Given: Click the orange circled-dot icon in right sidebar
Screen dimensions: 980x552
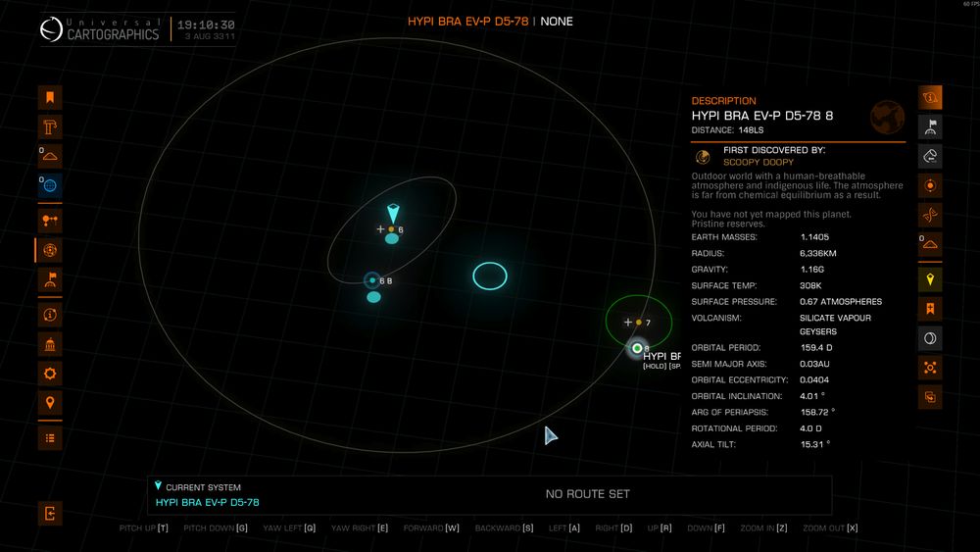Looking at the screenshot, I should 930,185.
